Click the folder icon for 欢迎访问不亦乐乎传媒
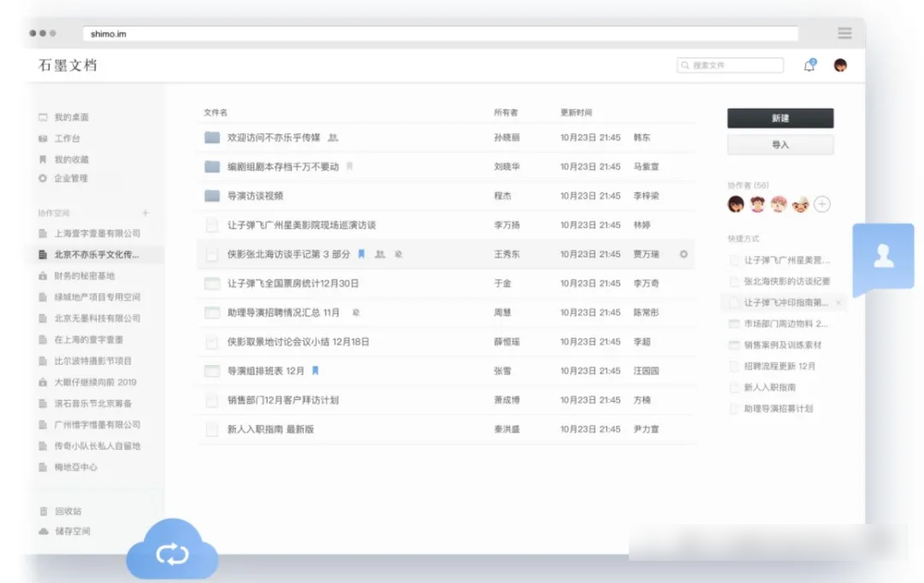This screenshot has width=924, height=583. click(x=212, y=138)
